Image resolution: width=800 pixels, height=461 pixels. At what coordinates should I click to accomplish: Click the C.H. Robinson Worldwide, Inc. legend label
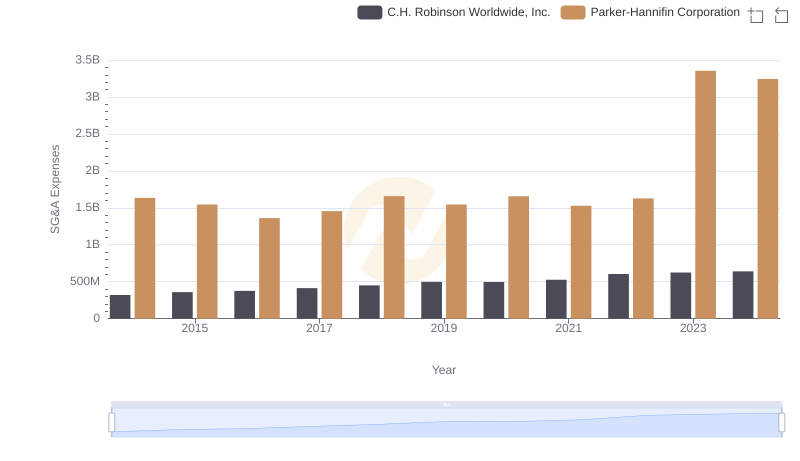[x=468, y=12]
